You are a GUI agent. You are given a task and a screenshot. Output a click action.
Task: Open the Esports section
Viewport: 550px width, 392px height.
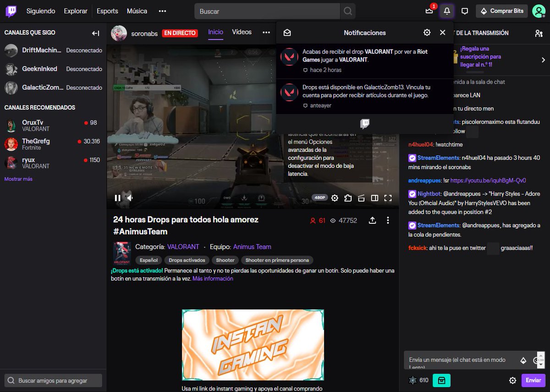[107, 11]
